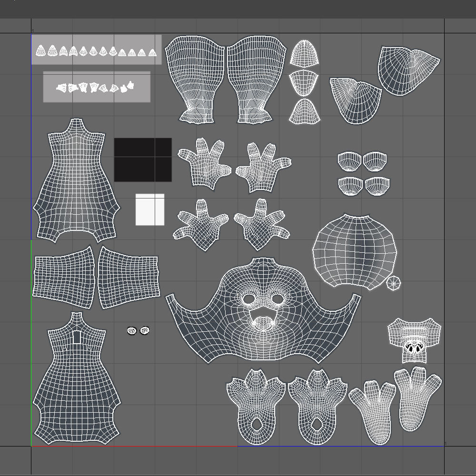
Task: Select the upper-right hand UV shell
Action: [x=264, y=167]
